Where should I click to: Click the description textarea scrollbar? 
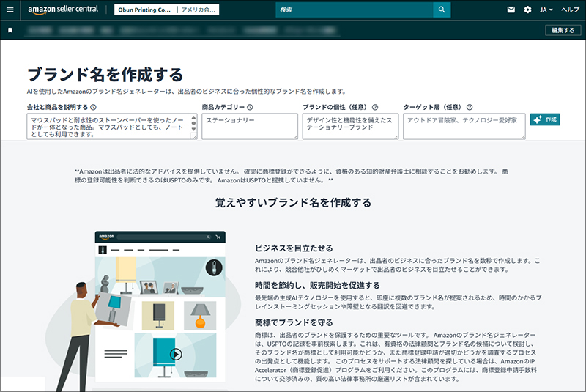pos(193,124)
